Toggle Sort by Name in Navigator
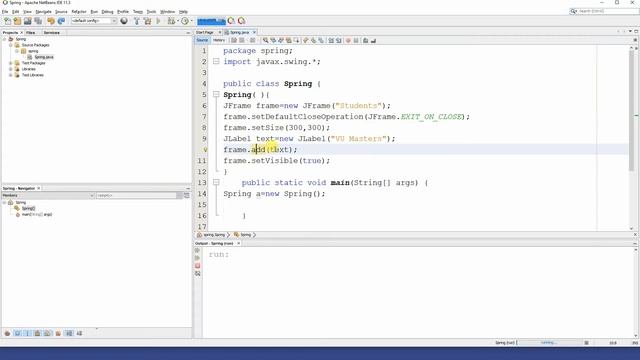The image size is (640, 360). [x=69, y=333]
